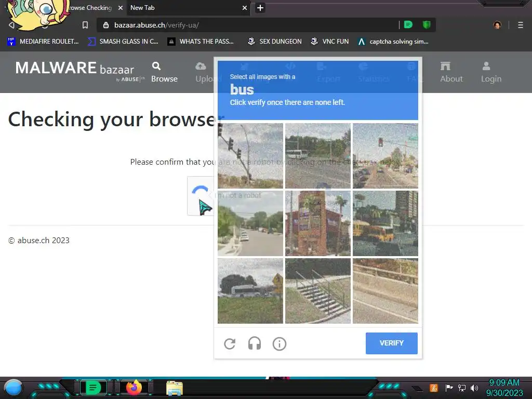Screen dimensions: 532x399
Task: Open About page in site navigation
Action: click(451, 72)
